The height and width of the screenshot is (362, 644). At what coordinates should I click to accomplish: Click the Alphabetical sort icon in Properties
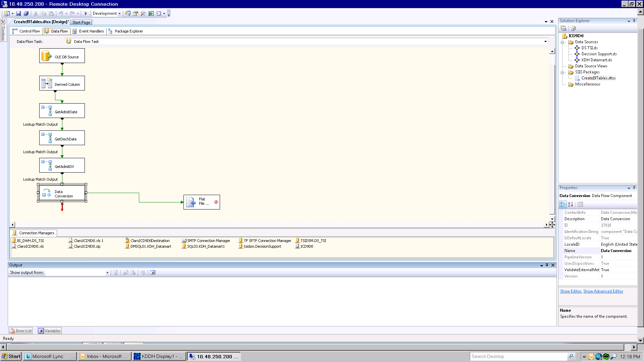(571, 204)
